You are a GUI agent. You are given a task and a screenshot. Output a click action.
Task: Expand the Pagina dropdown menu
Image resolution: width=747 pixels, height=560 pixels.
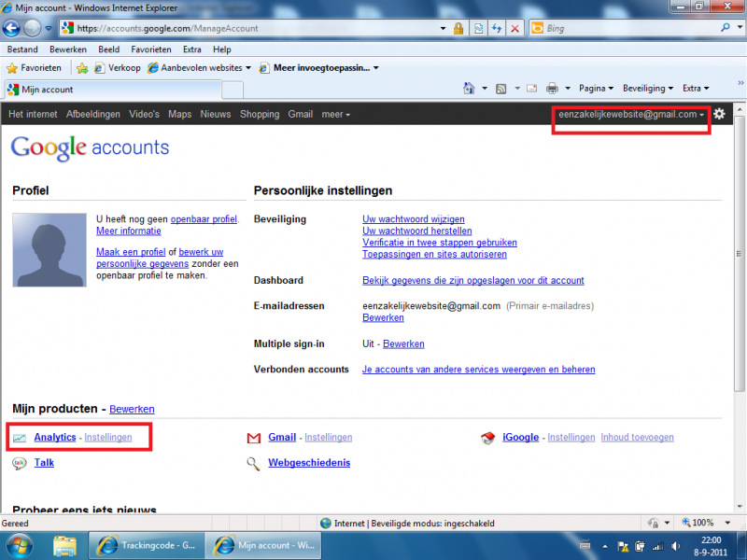click(596, 89)
